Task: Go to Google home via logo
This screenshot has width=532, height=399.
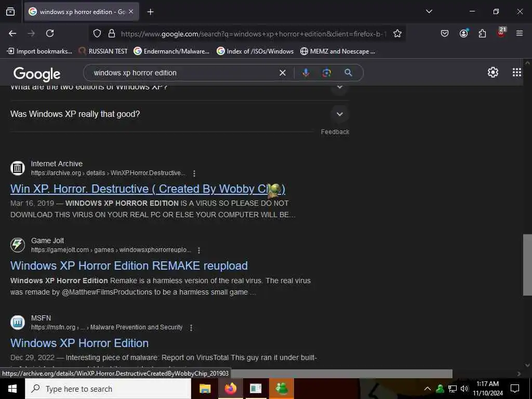Action: coord(37,74)
